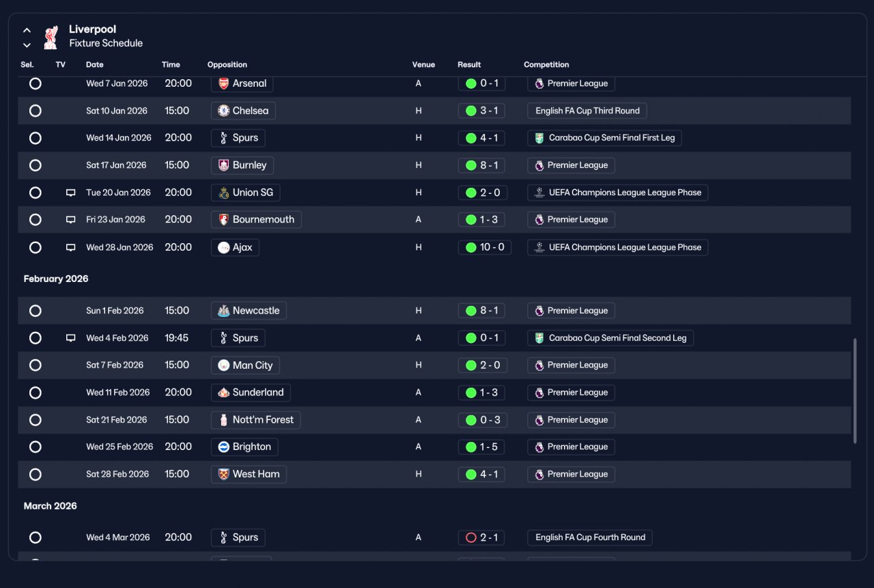The width and height of the screenshot is (874, 588).
Task: Click the Competition column header
Action: [x=546, y=65]
